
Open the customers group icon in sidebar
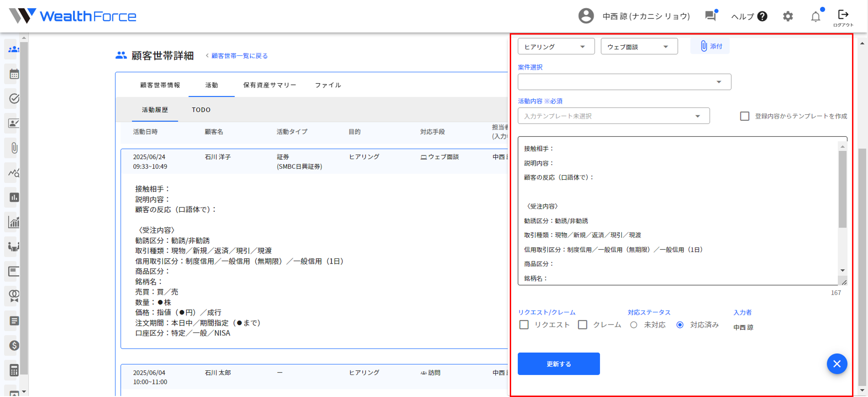point(13,50)
